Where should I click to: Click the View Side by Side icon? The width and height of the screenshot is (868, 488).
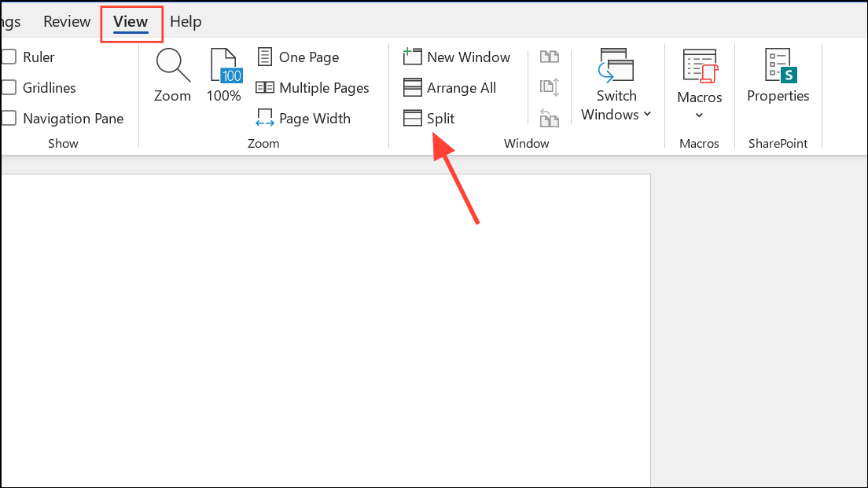click(x=550, y=57)
